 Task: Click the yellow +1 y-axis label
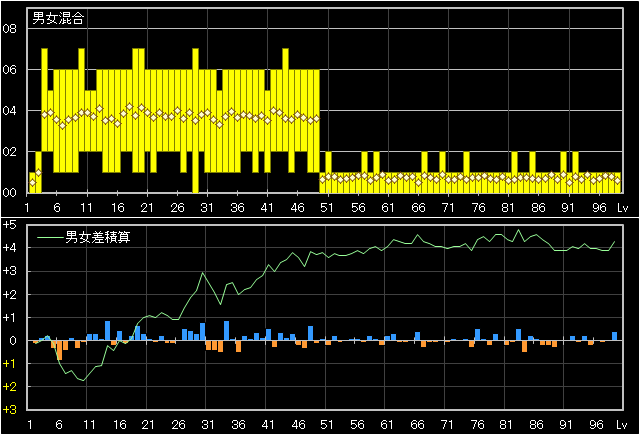pos(9,364)
